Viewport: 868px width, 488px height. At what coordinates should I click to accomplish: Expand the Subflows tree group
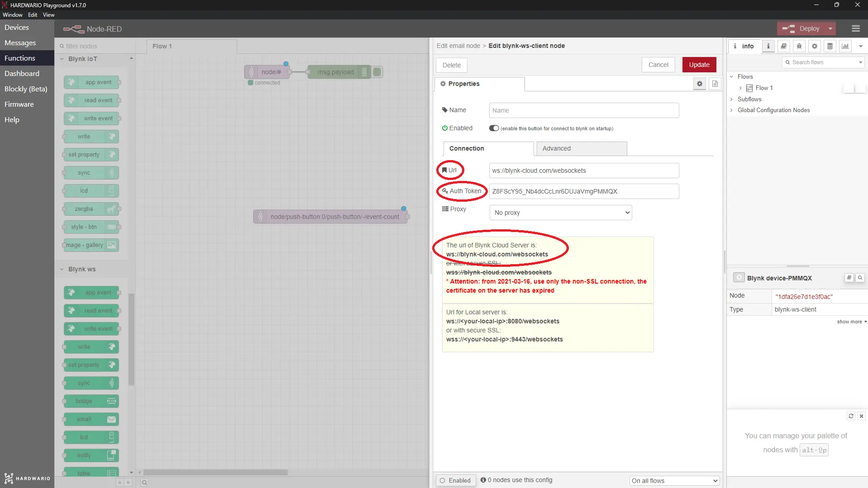[731, 99]
